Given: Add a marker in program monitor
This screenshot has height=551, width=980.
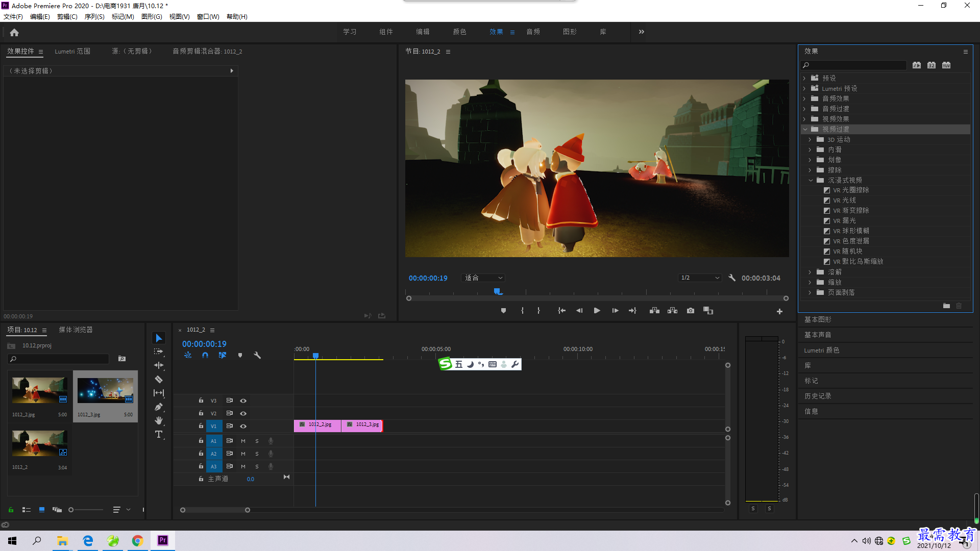Looking at the screenshot, I should pos(503,311).
